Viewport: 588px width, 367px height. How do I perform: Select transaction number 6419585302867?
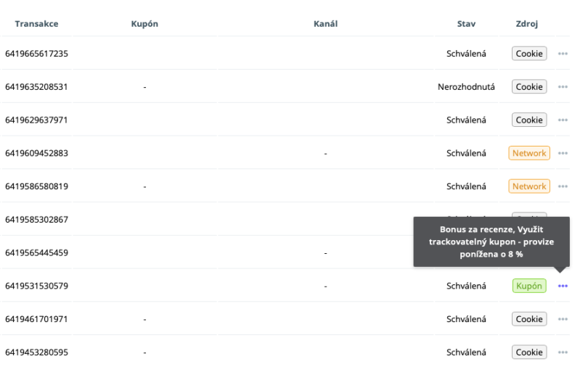click(36, 220)
